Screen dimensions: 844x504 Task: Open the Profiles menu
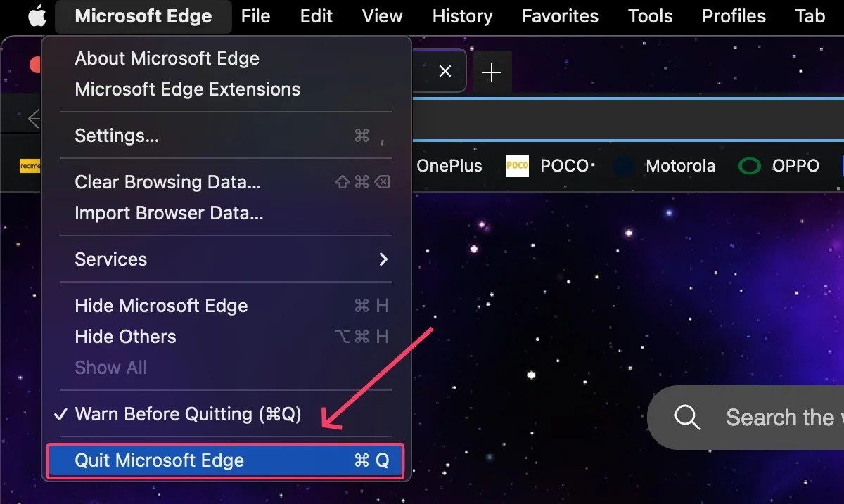734,16
